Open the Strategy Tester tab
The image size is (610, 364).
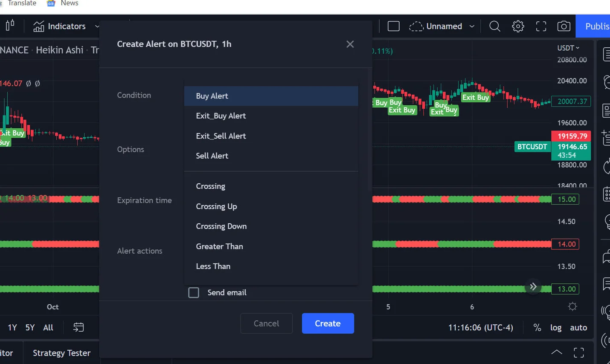point(62,353)
